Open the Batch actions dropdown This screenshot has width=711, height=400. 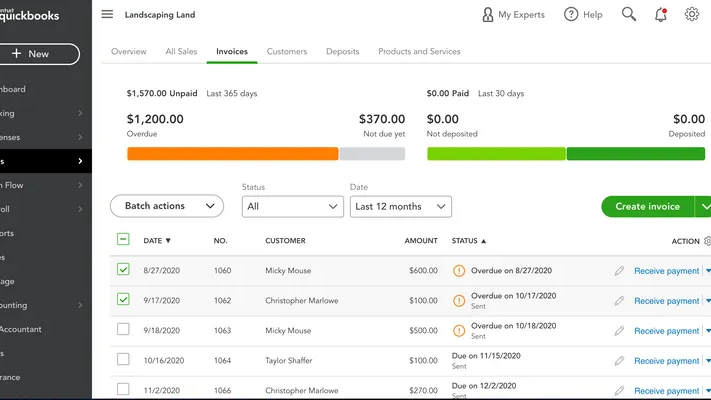(x=166, y=206)
